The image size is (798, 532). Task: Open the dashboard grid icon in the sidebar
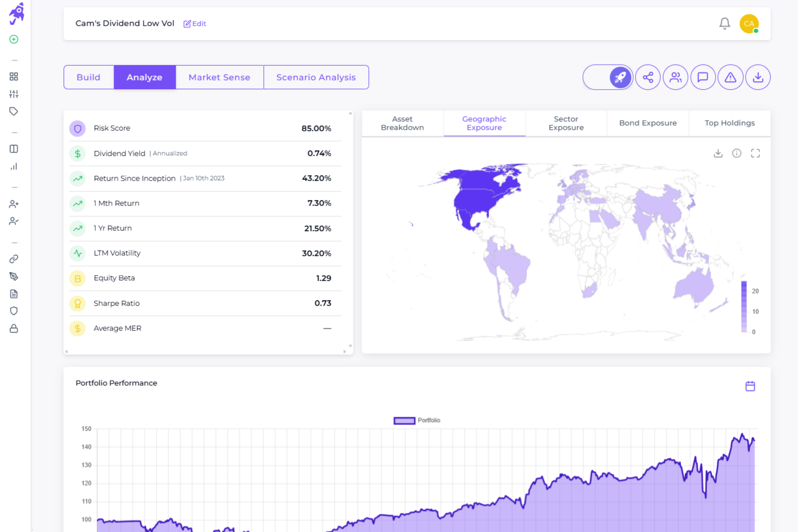14,77
